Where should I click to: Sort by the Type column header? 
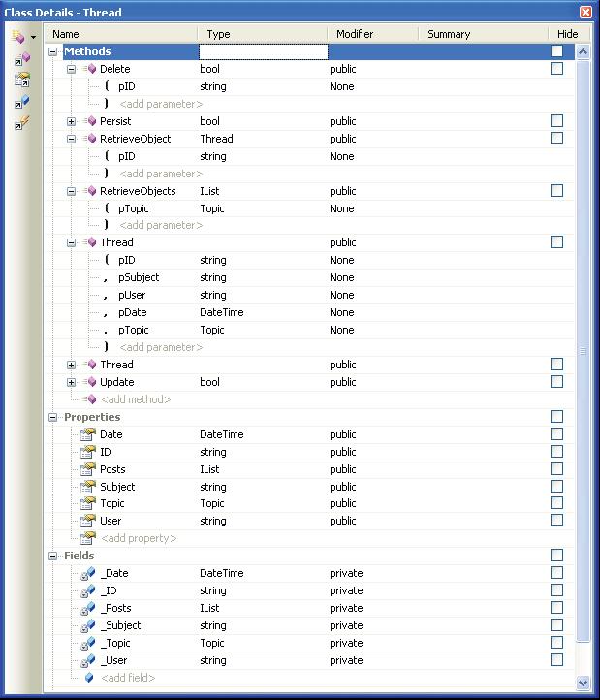[262, 34]
